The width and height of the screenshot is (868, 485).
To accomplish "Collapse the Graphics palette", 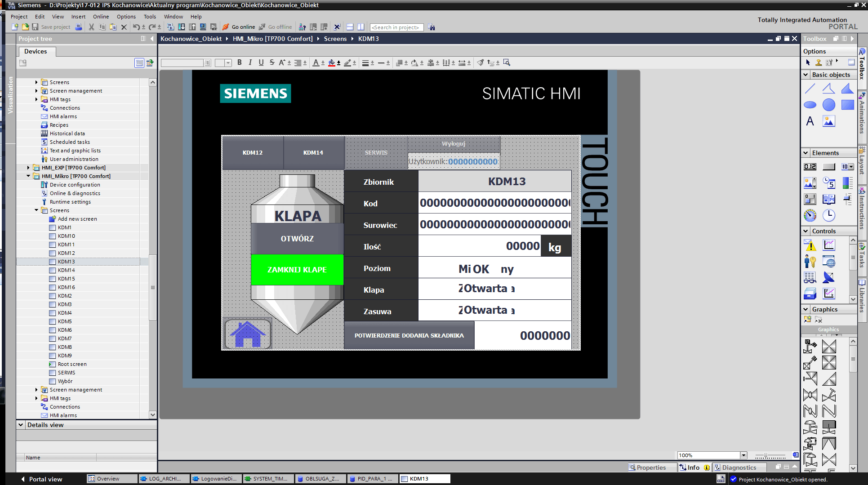I will (x=806, y=309).
